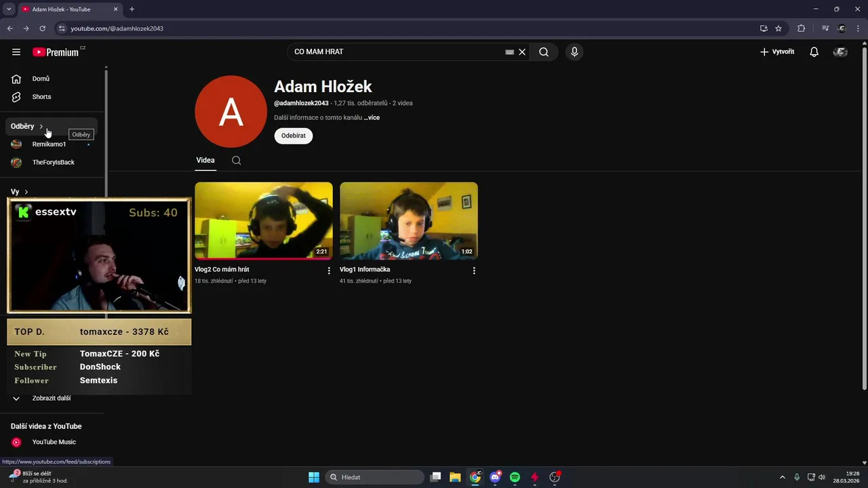Open the options menu for Vlog1 Informačka
This screenshot has width=868, height=488.
click(474, 271)
